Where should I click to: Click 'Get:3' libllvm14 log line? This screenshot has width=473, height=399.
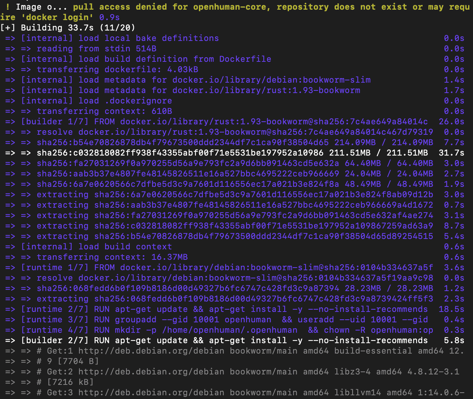(235, 392)
